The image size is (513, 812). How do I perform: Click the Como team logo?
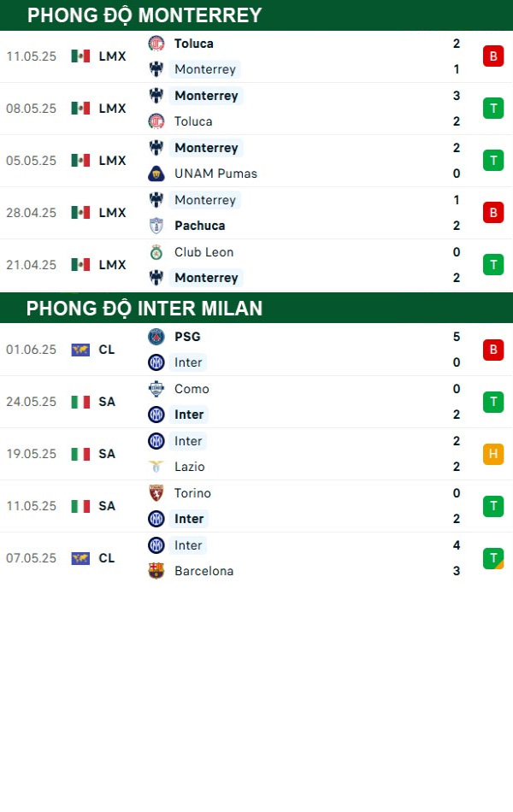(156, 389)
